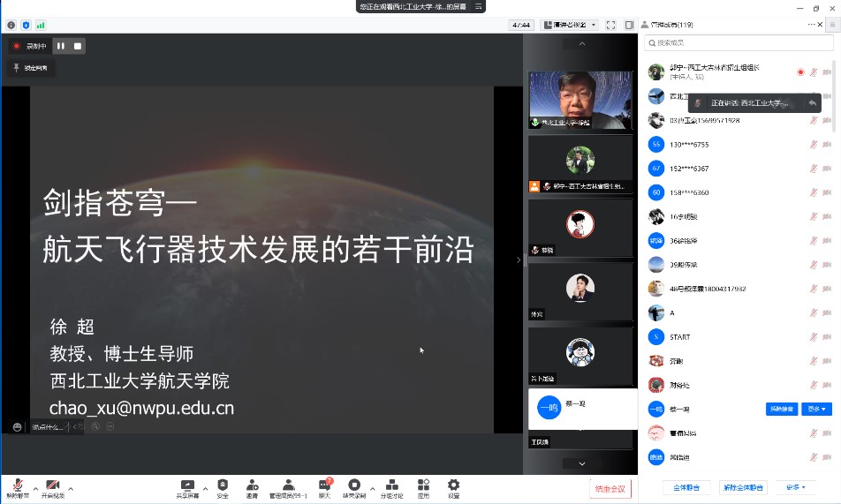Click the 邀请 invite icon
The height and width of the screenshot is (504, 841).
point(252,487)
